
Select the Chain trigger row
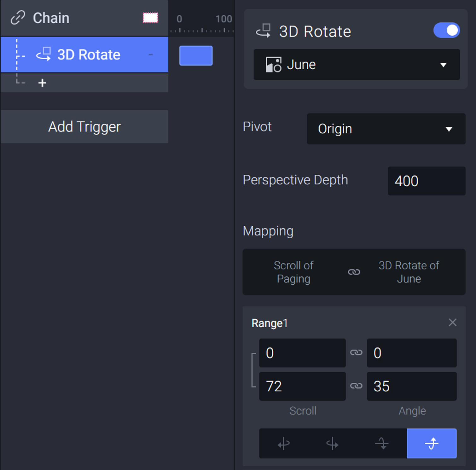tap(84, 18)
